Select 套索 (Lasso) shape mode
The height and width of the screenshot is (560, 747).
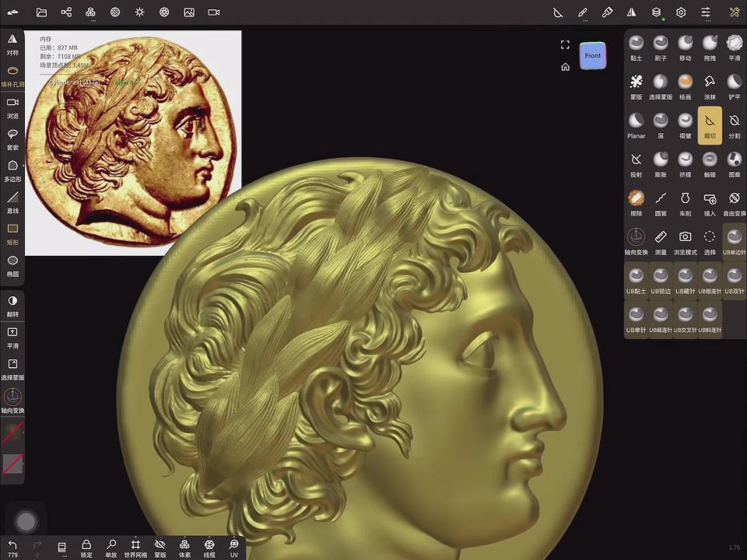tap(12, 139)
